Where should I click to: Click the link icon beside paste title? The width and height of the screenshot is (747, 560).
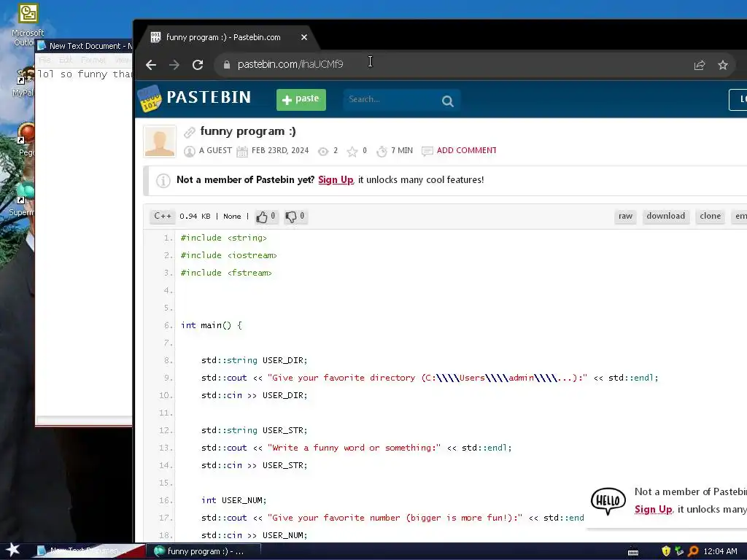tap(190, 132)
